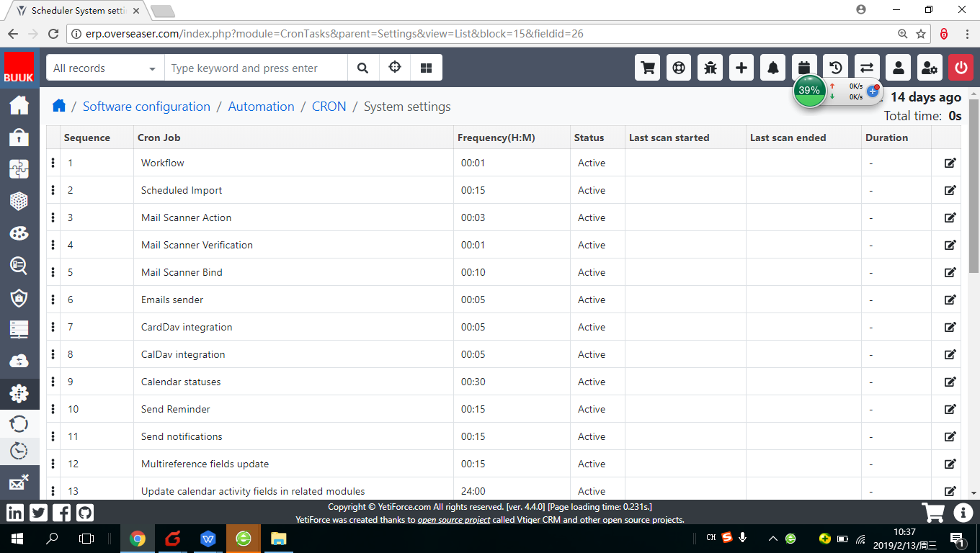Open the history clock icon
The height and width of the screenshot is (553, 980).
(x=836, y=68)
